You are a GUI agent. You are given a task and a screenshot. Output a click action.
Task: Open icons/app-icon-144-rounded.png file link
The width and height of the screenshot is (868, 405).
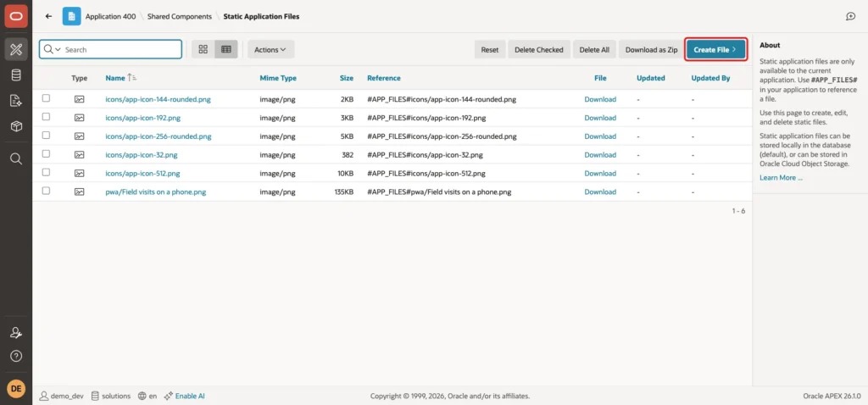tap(158, 100)
